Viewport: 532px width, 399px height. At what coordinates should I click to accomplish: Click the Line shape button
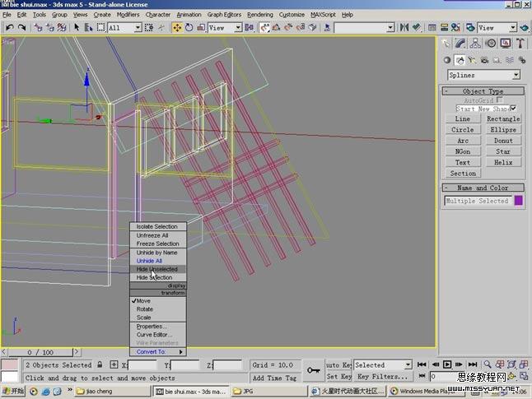463,118
